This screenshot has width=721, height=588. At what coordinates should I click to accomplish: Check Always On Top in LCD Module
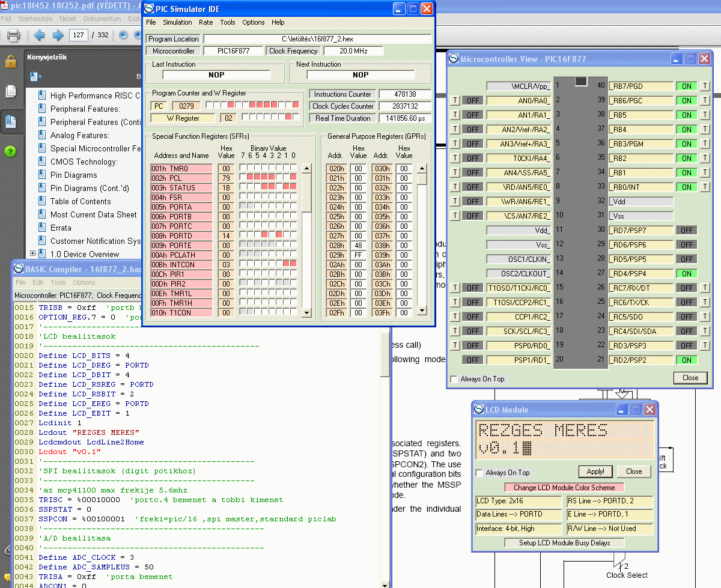click(479, 473)
